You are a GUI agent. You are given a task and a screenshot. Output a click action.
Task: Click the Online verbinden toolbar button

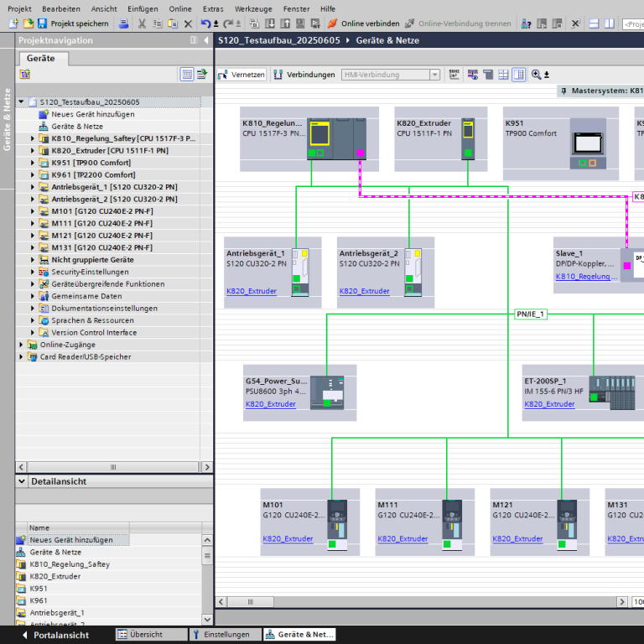[x=363, y=23]
